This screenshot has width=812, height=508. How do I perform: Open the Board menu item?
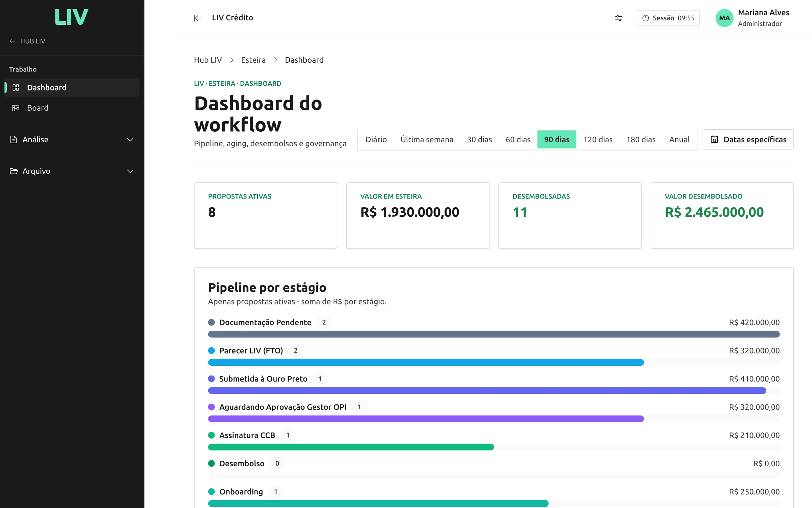click(72, 108)
